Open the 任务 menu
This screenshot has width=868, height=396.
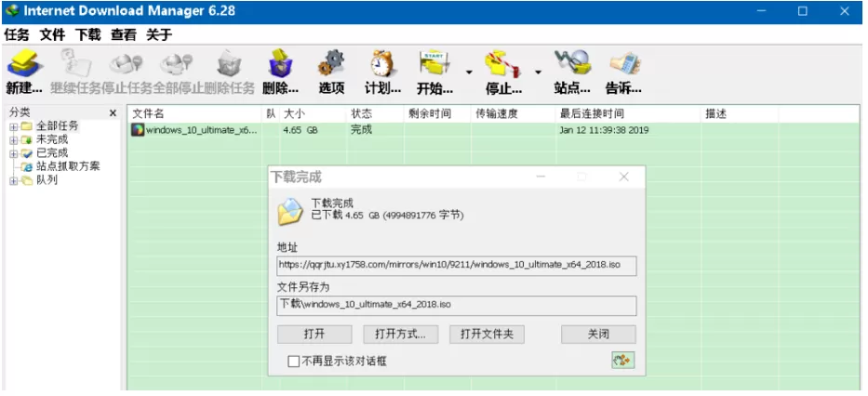tap(17, 34)
